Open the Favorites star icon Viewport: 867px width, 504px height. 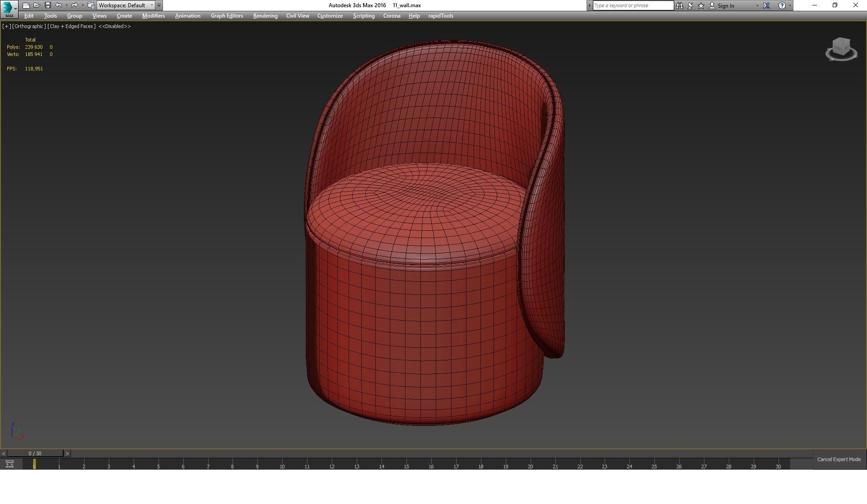click(x=701, y=5)
